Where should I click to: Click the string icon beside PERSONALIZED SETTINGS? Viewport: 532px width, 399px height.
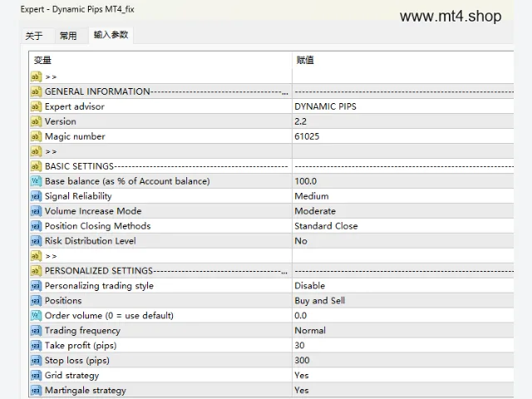pyautogui.click(x=36, y=271)
